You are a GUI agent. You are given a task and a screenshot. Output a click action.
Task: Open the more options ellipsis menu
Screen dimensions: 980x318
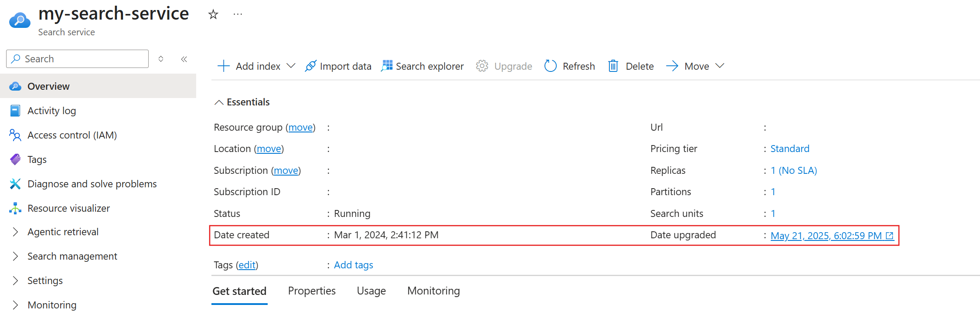[x=238, y=14]
